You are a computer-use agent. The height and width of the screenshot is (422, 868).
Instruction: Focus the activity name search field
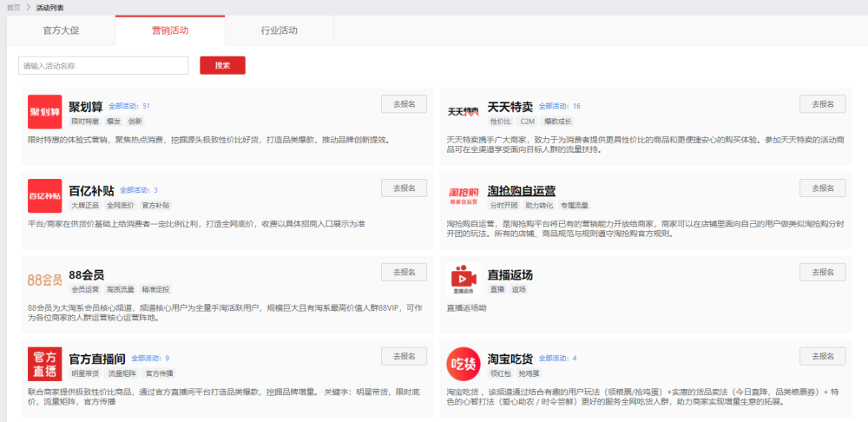point(103,65)
